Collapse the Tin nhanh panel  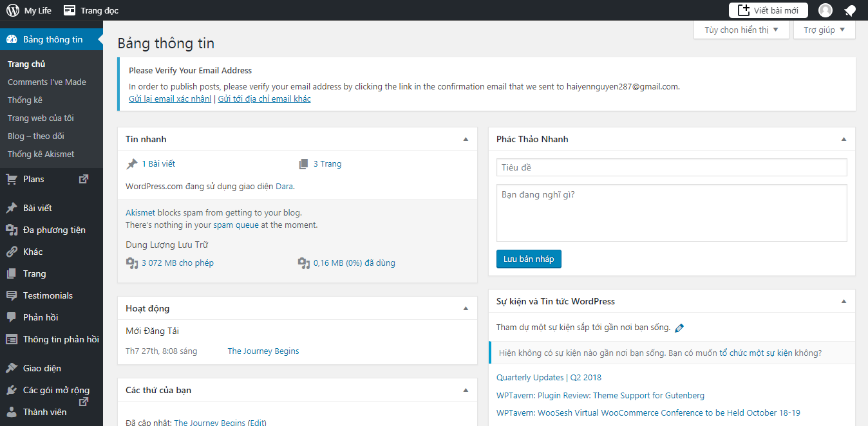[466, 139]
